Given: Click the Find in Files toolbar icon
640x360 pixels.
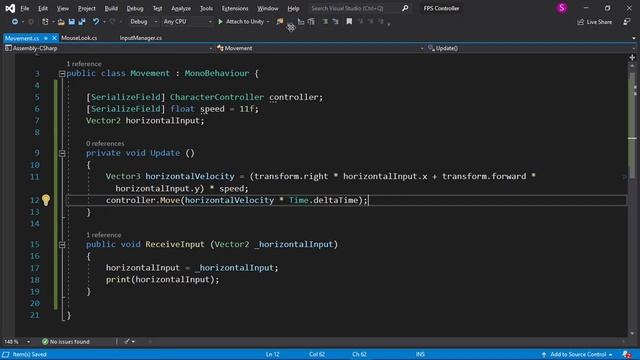Looking at the screenshot, I should click(x=280, y=22).
